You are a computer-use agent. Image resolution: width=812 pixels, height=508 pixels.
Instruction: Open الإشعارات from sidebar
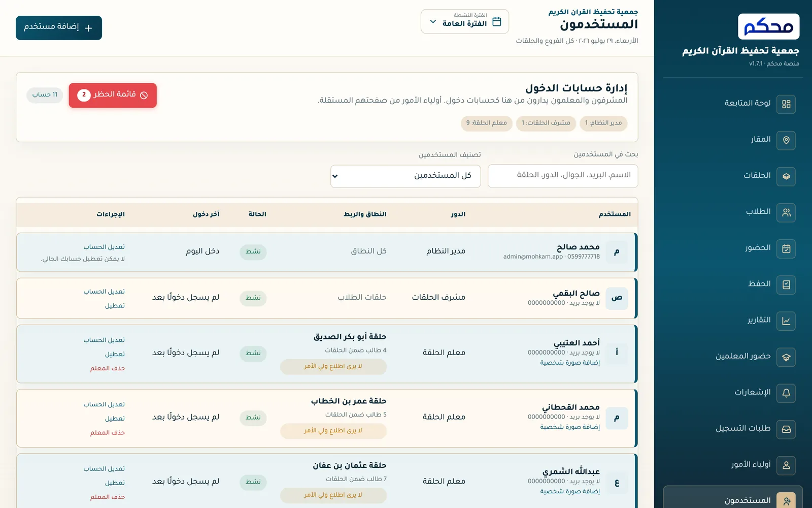click(733, 393)
